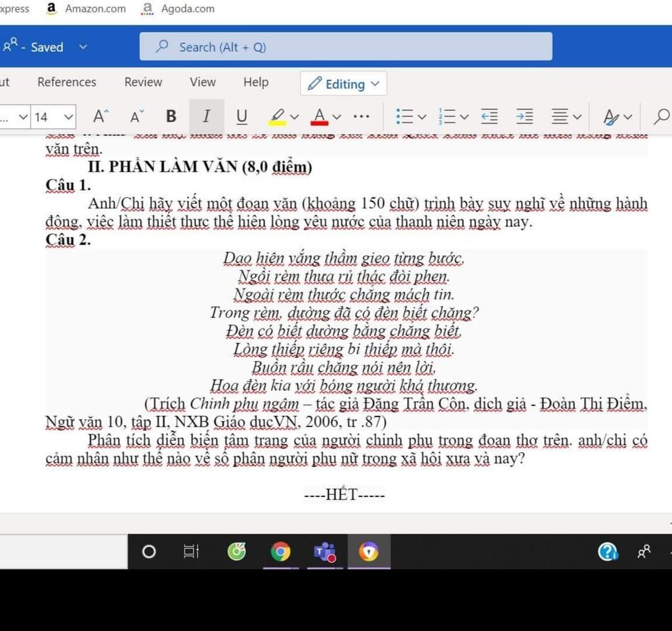Open Microsoft Teams from taskbar

pos(325,552)
